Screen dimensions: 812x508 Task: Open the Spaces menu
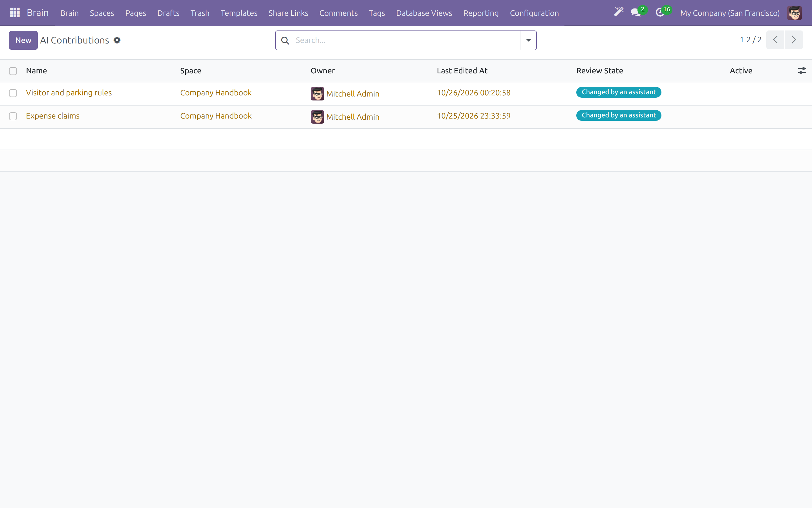pyautogui.click(x=102, y=13)
